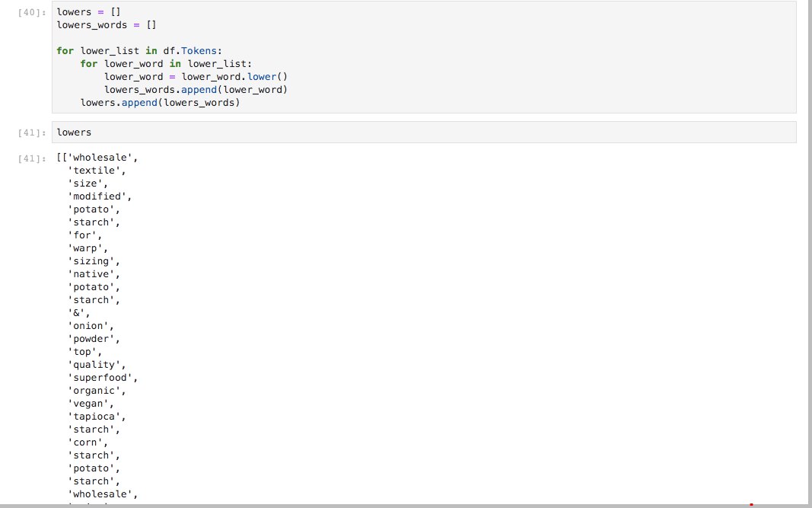Image resolution: width=812 pixels, height=508 pixels.
Task: Click the line 'for lower_word in lower_list:'
Action: pyautogui.click(x=166, y=64)
